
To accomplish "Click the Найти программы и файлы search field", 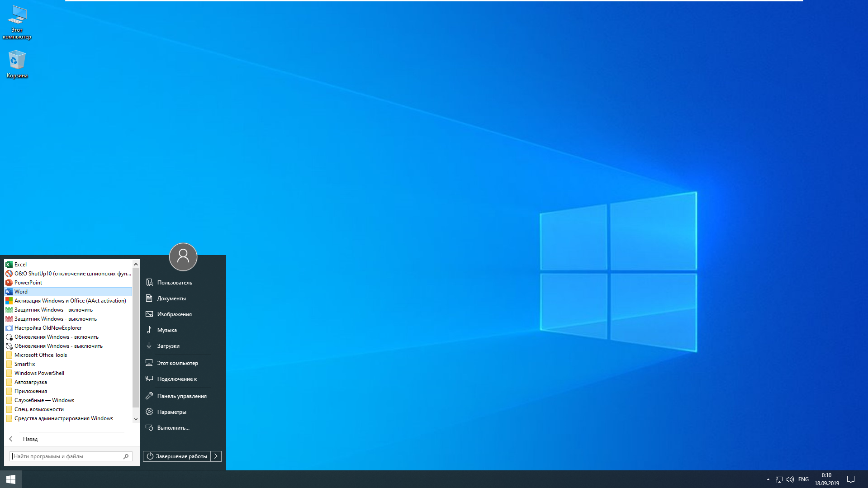I will tap(67, 456).
